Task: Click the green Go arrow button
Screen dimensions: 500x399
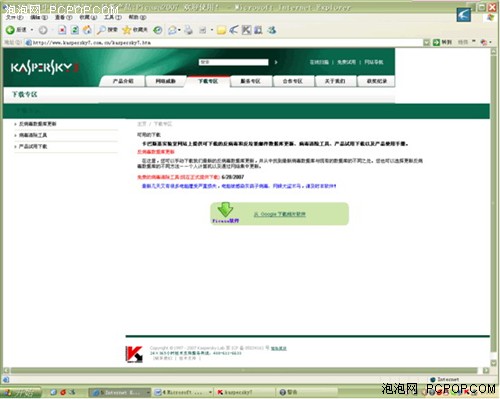Action: 436,42
